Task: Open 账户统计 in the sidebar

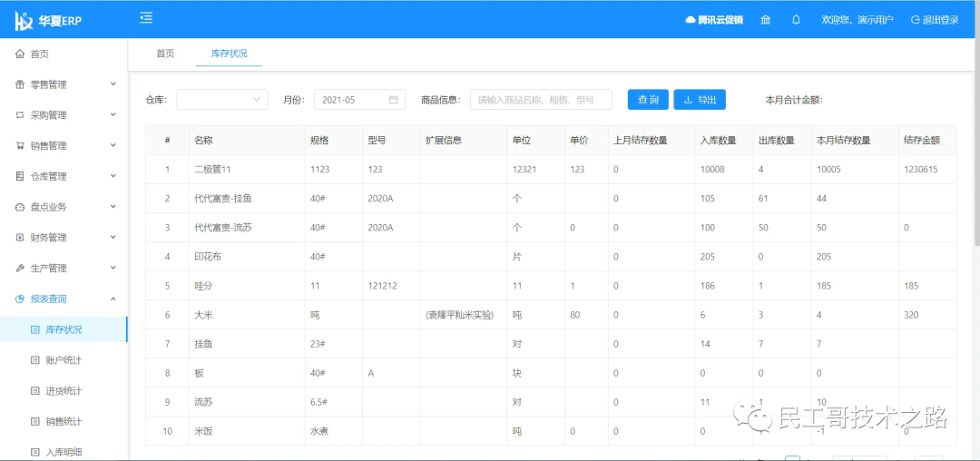Action: (64, 359)
